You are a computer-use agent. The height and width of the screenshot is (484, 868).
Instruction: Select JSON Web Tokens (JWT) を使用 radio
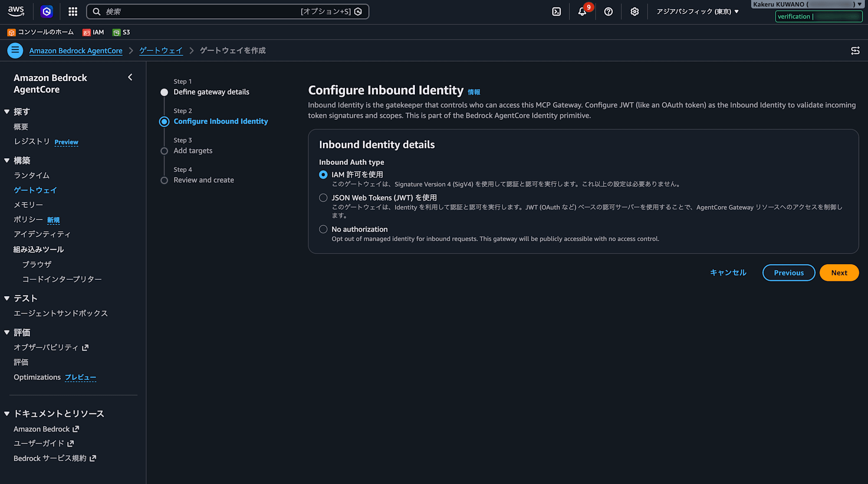(323, 198)
